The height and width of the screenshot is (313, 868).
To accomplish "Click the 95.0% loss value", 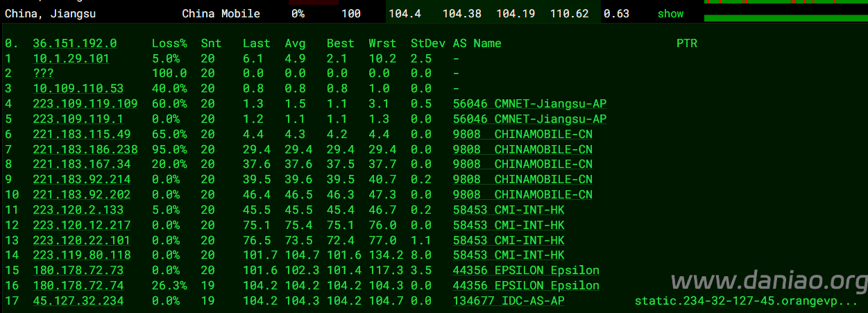I will (x=169, y=149).
